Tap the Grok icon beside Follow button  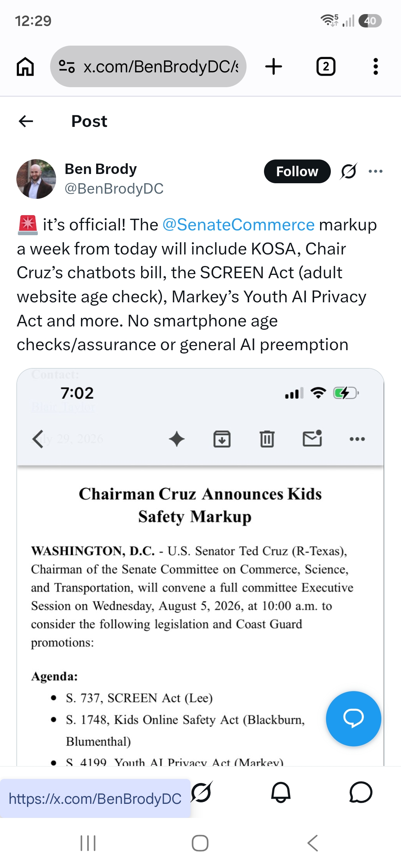point(349,171)
